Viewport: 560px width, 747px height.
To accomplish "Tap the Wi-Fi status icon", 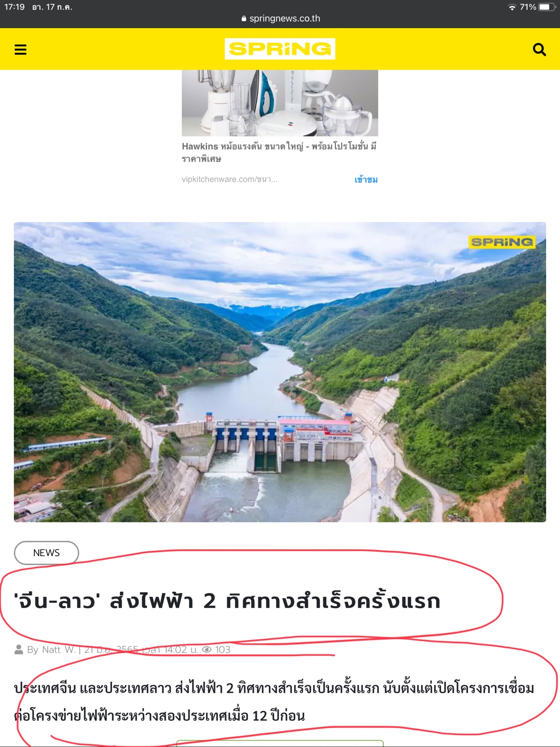I will coord(512,7).
